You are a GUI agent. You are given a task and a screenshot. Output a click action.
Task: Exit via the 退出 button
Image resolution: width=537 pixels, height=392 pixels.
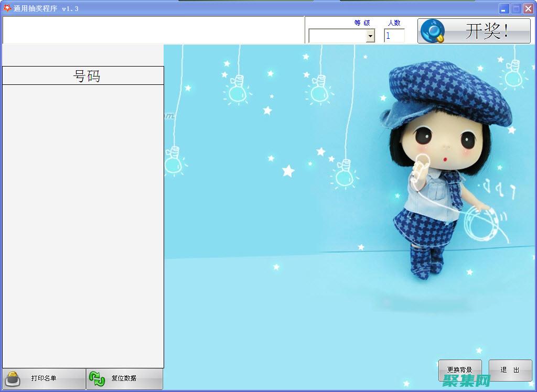[x=510, y=369]
